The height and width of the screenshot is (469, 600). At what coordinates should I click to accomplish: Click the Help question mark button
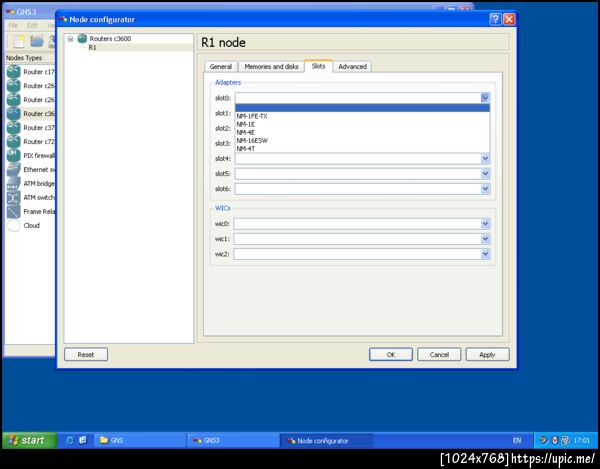click(495, 19)
